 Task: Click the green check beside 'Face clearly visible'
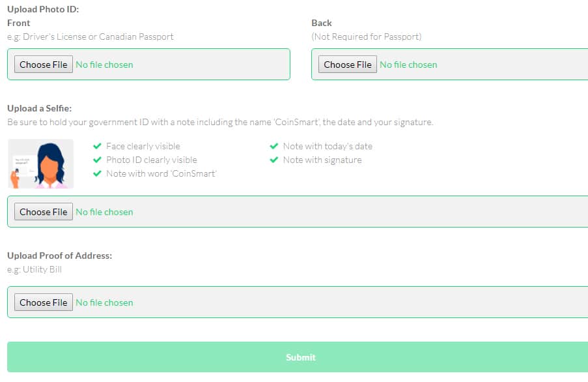98,146
